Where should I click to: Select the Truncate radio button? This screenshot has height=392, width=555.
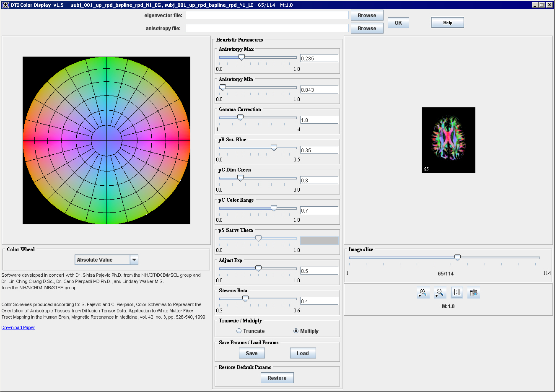coord(239,331)
